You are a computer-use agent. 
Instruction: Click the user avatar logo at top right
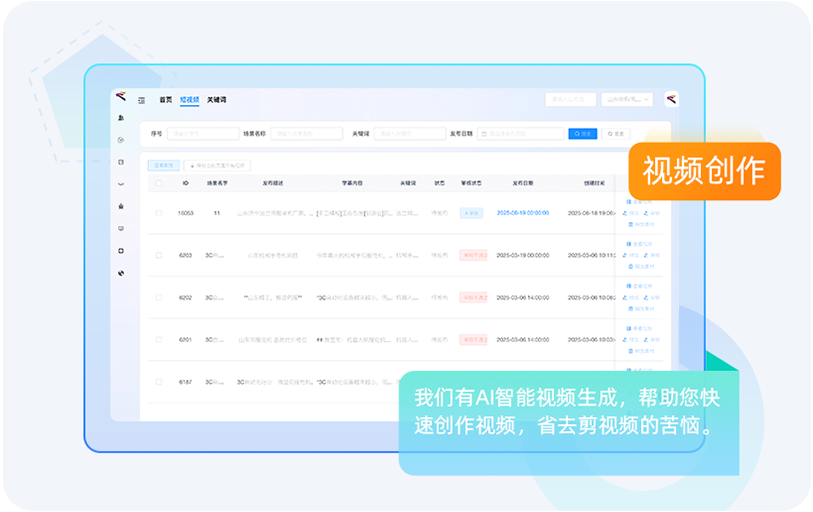pyautogui.click(x=671, y=99)
